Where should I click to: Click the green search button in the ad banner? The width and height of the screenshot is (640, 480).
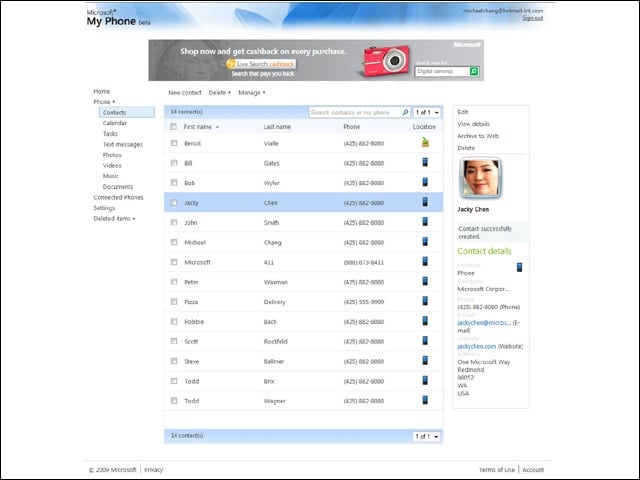(474, 71)
